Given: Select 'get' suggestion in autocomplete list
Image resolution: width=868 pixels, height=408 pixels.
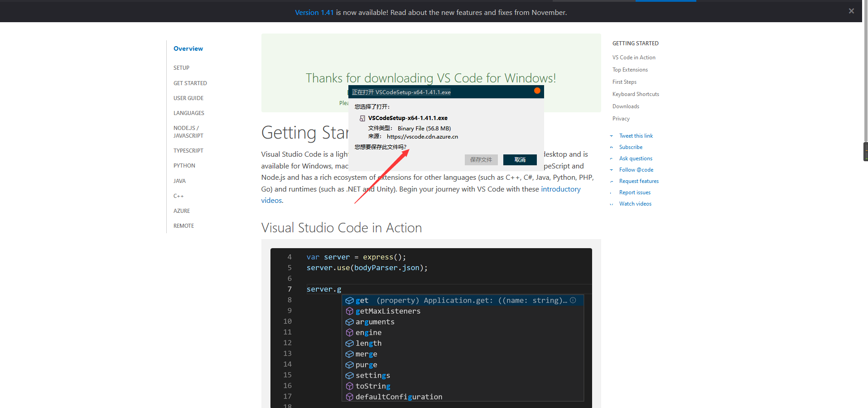Looking at the screenshot, I should click(x=463, y=300).
